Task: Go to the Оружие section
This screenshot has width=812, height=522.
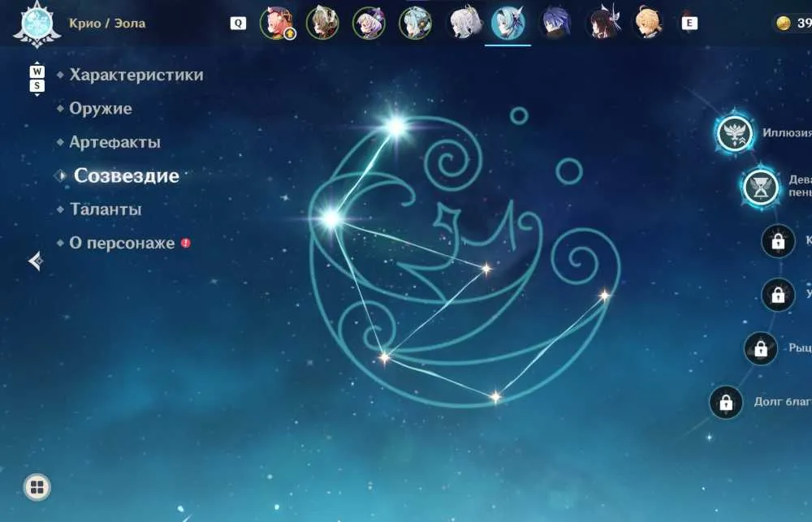Action: click(x=101, y=109)
